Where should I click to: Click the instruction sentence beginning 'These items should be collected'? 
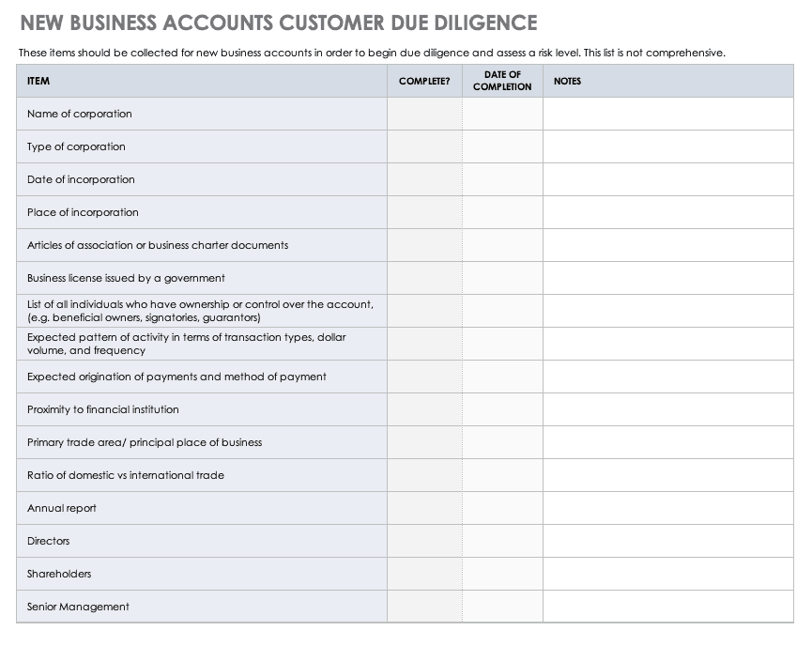(372, 53)
